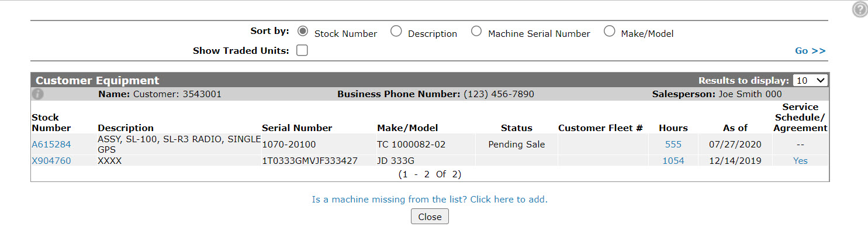Enable Show Traded Units checkbox
The image size is (868, 230).
click(x=302, y=50)
